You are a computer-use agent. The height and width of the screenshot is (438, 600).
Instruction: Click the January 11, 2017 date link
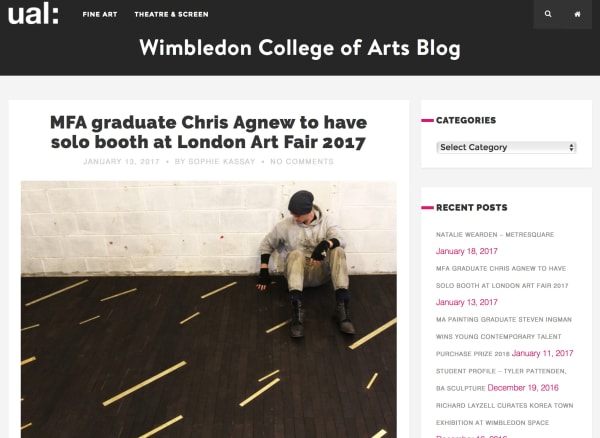point(542,353)
